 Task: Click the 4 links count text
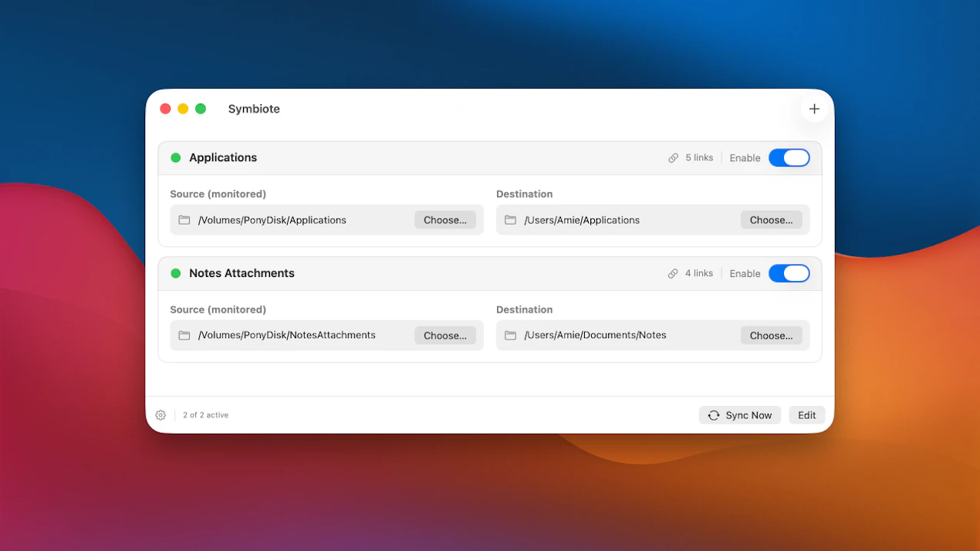(x=699, y=273)
